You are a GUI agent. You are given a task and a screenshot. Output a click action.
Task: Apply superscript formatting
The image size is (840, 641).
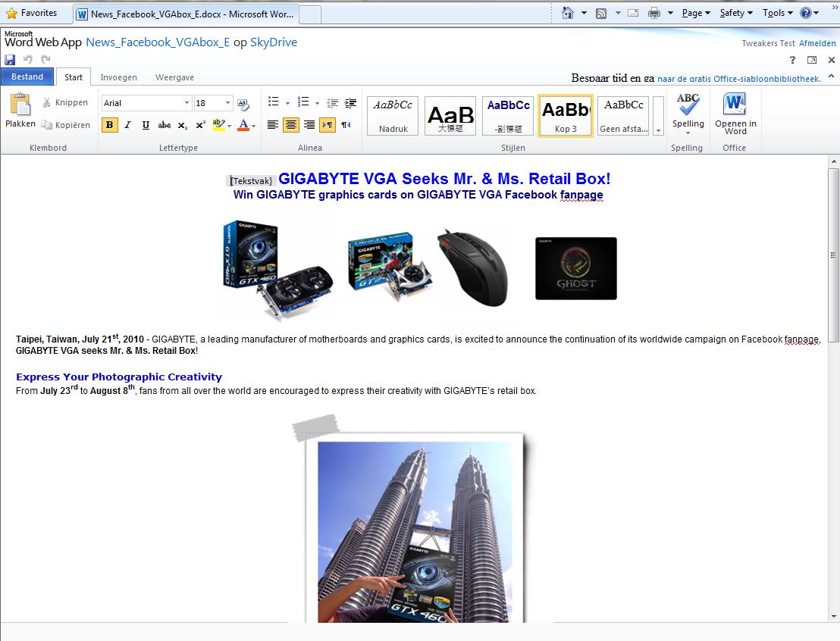(200, 125)
